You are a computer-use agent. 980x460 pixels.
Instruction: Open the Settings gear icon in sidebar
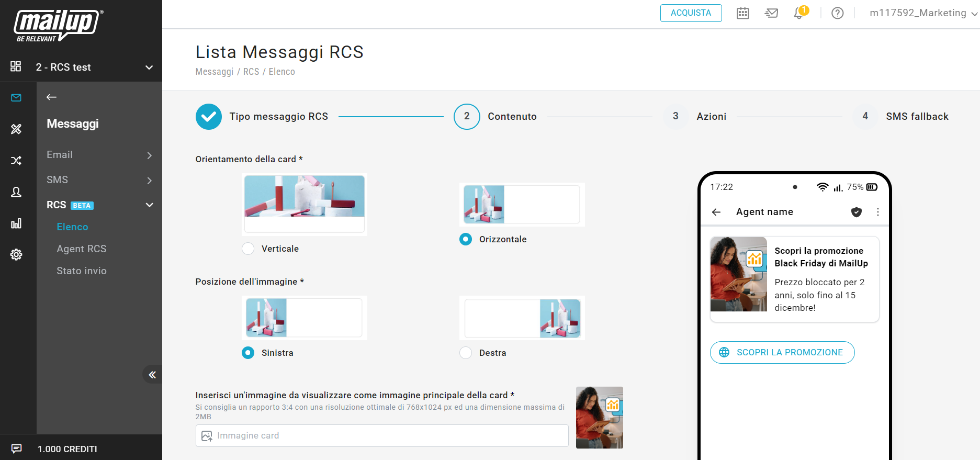pos(16,255)
